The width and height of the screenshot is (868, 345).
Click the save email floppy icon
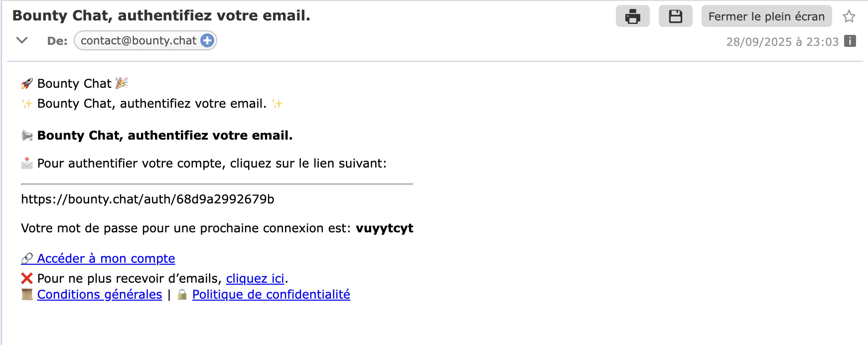(675, 16)
